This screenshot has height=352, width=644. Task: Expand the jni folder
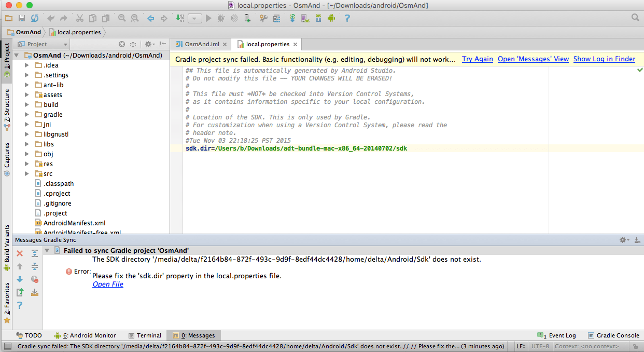coord(27,125)
